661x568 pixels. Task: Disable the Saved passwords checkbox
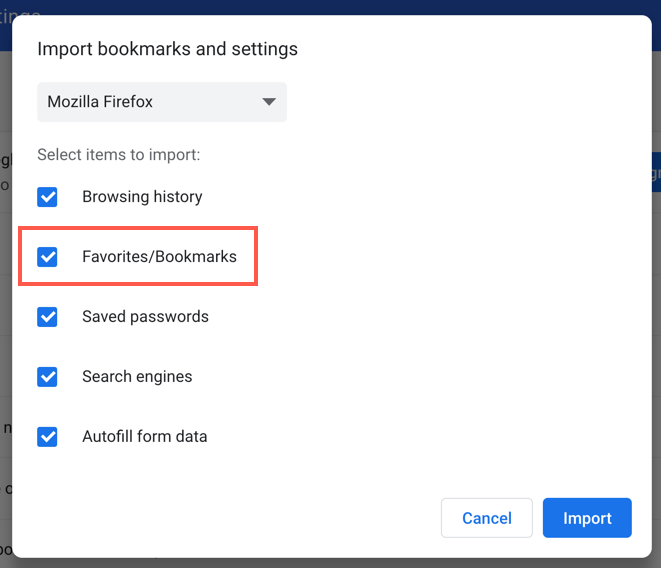[x=47, y=317]
